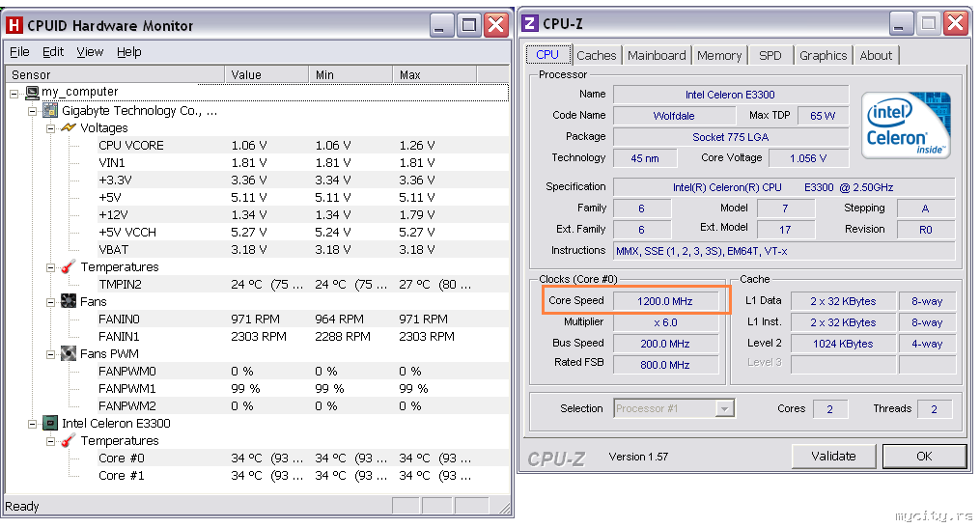980x528 pixels.
Task: Click the Min column header
Action: [350, 75]
